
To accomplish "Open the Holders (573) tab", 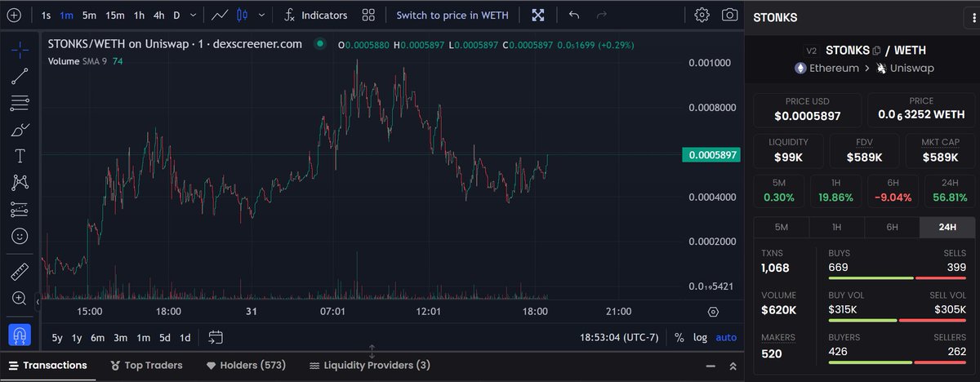I will coord(245,365).
